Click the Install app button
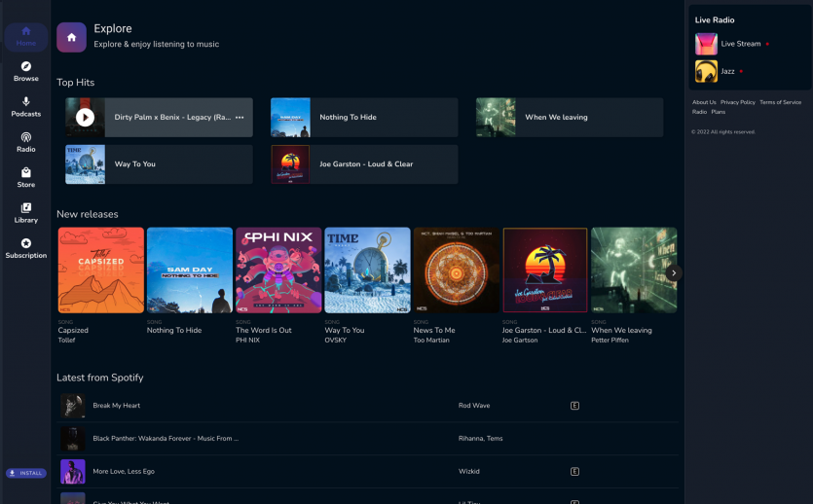813x504 pixels. point(26,473)
